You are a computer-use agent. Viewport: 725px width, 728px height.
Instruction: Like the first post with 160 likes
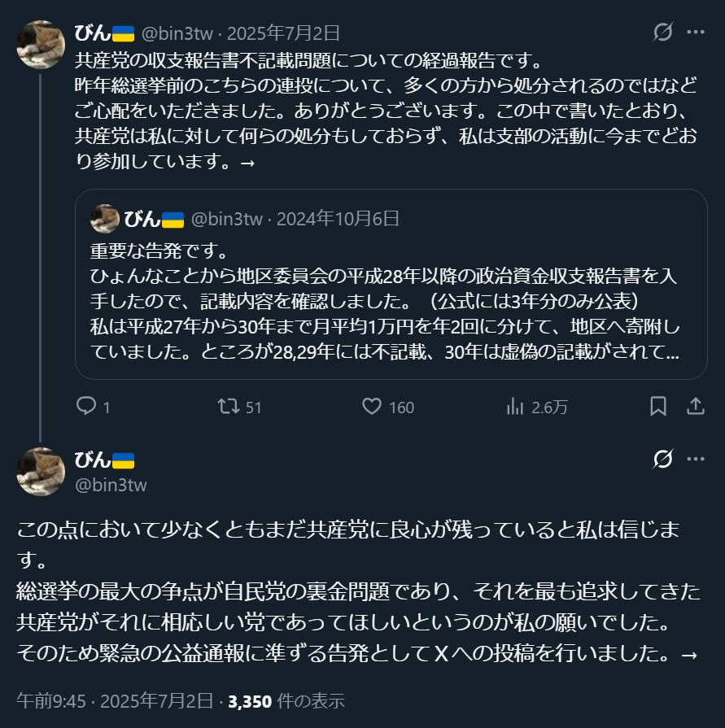(372, 407)
